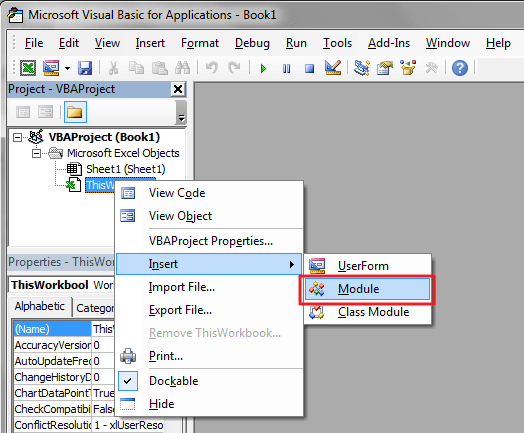Click the Cut scissors icon

point(114,68)
